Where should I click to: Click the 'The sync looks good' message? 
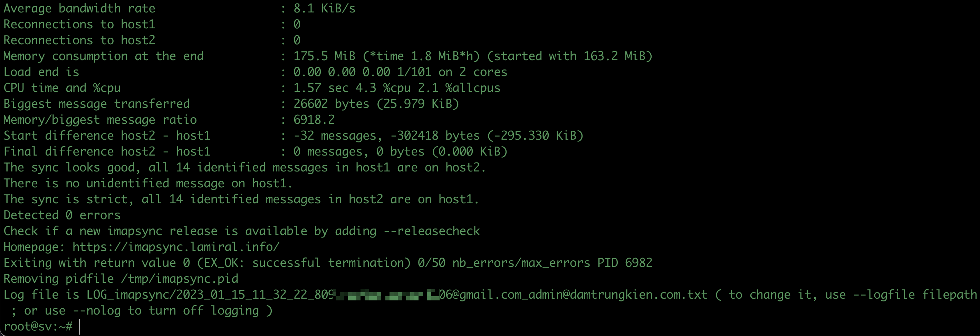click(244, 168)
